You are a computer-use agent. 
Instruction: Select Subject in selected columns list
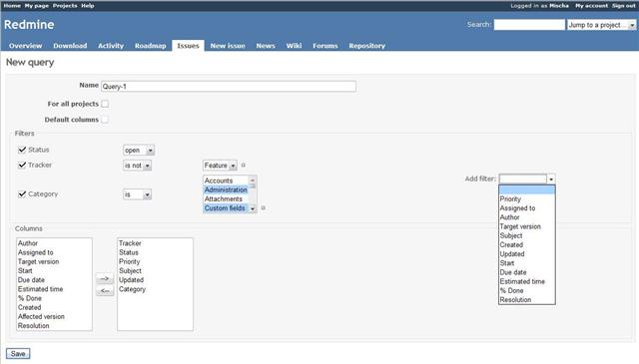(155, 271)
